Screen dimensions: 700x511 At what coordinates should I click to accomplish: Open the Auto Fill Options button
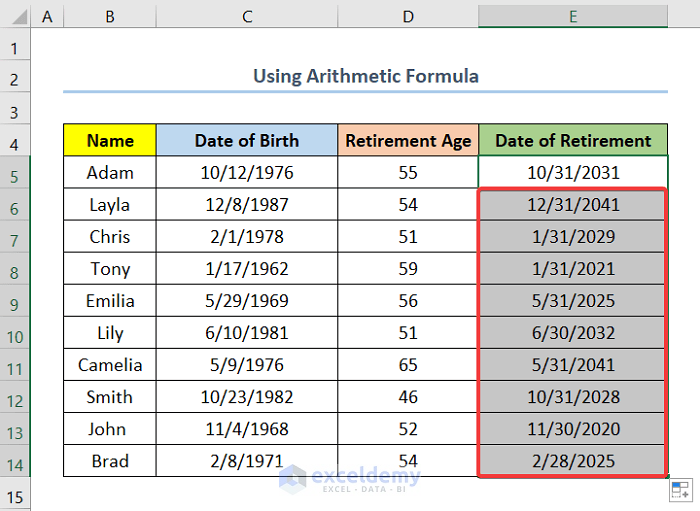(x=680, y=490)
